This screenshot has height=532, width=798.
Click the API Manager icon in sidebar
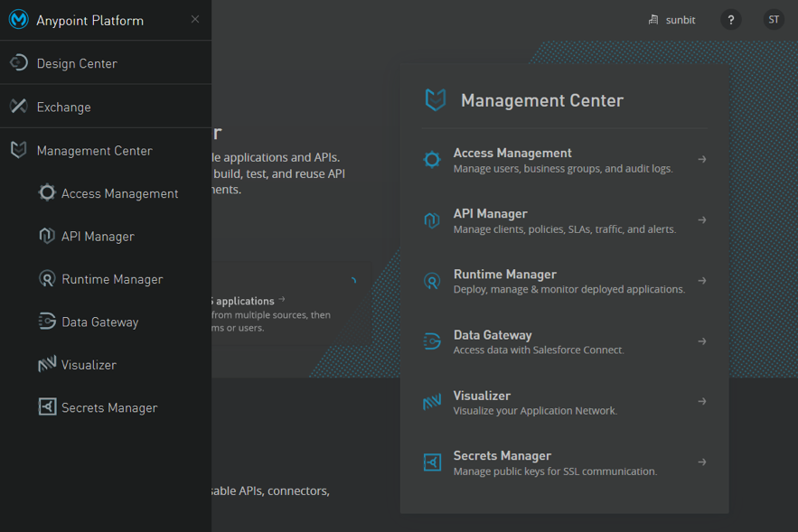tap(47, 236)
